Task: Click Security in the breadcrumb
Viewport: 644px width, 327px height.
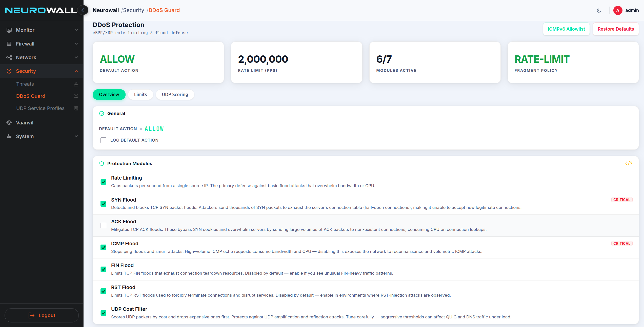Action: [x=133, y=10]
